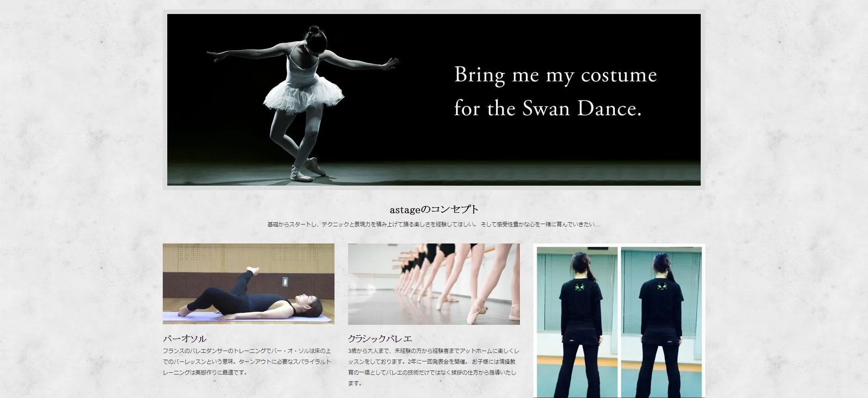The height and width of the screenshot is (398, 868).
Task: Click the wall outlet in the floor exercise photo
Action: click(x=285, y=282)
